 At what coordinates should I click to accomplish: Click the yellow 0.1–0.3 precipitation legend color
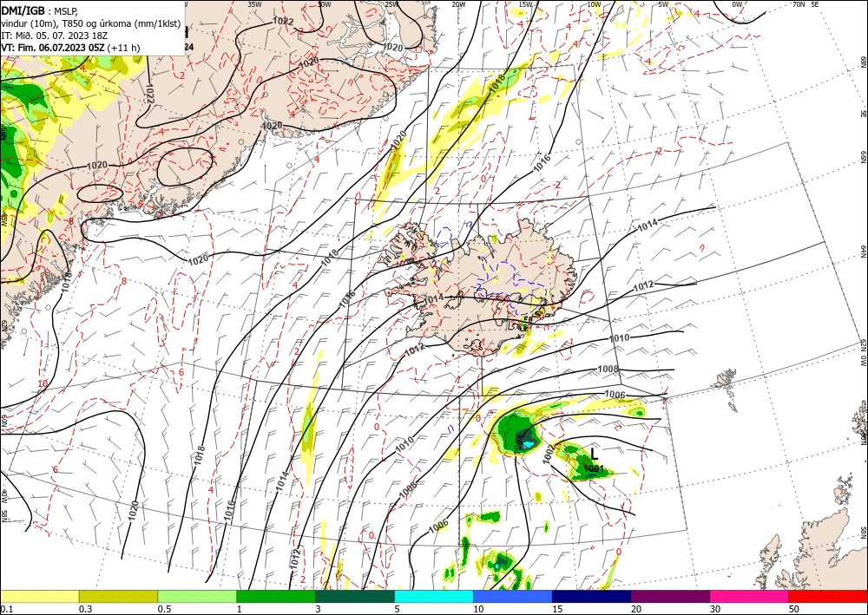(x=39, y=596)
